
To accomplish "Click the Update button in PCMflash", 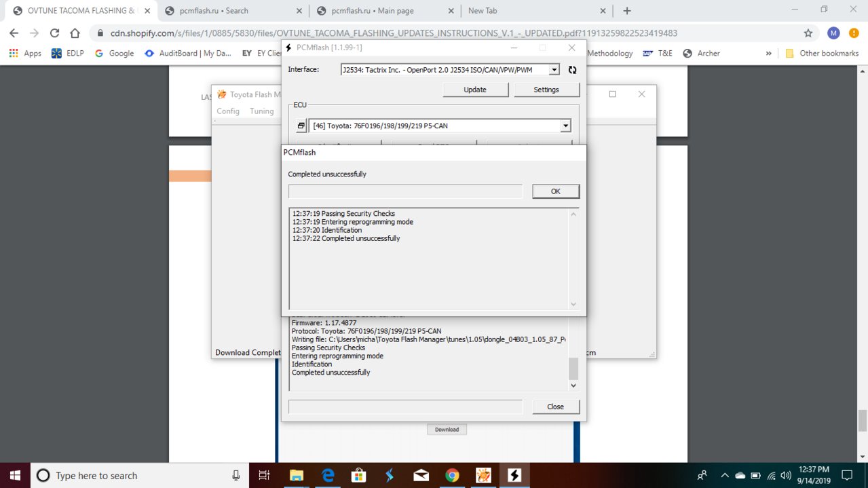I will tap(475, 90).
